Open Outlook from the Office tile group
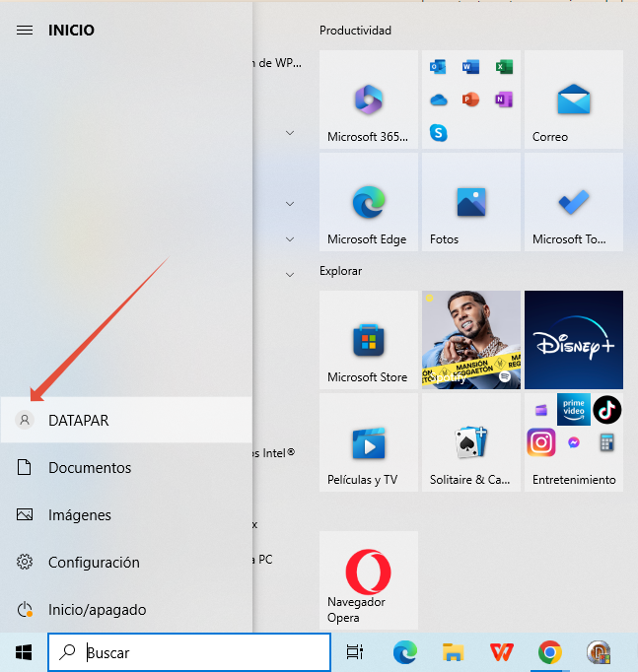 [438, 67]
